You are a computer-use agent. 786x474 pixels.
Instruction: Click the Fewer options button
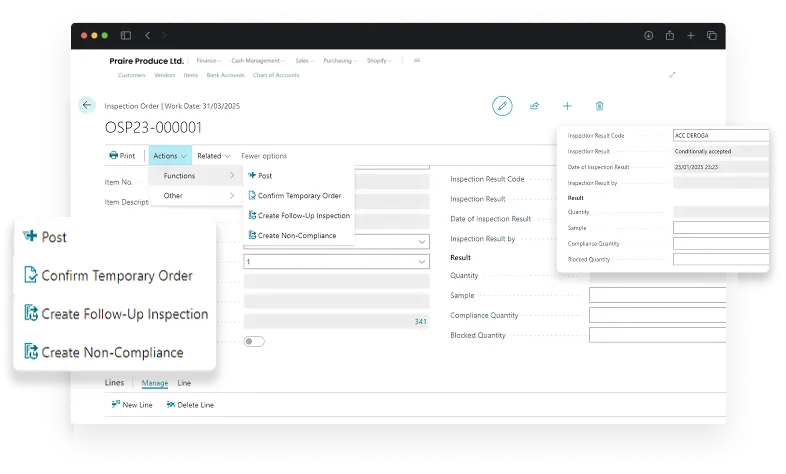click(x=264, y=156)
